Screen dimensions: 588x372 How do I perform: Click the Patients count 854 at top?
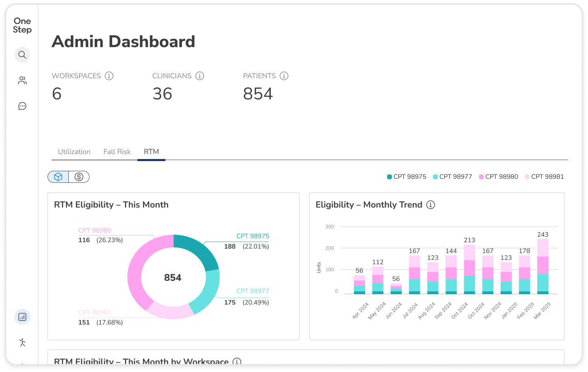coord(258,94)
